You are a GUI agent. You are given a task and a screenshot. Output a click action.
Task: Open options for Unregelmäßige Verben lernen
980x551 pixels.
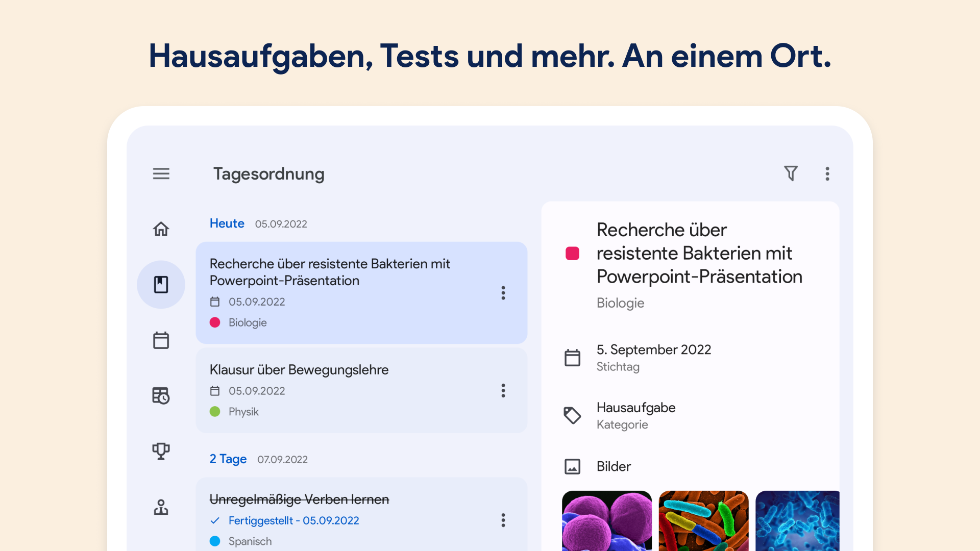coord(503,520)
